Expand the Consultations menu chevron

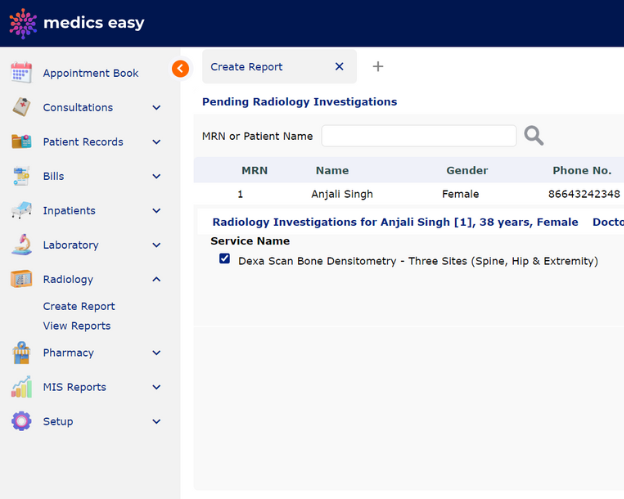pos(156,108)
